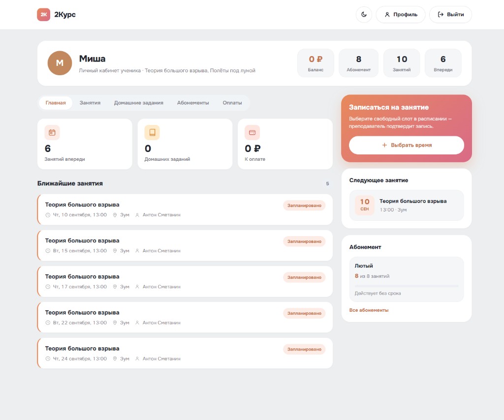Click teacher icon in 22 сентября lesson
This screenshot has height=420, width=504.
137,323
